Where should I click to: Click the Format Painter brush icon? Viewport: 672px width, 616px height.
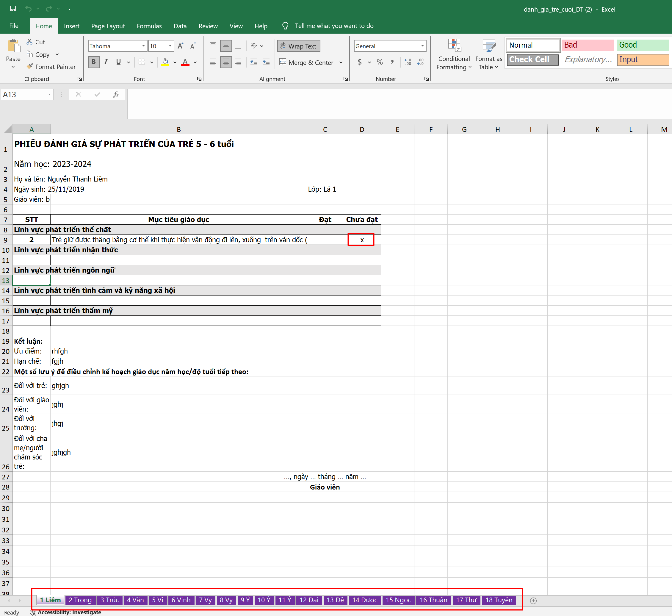30,66
